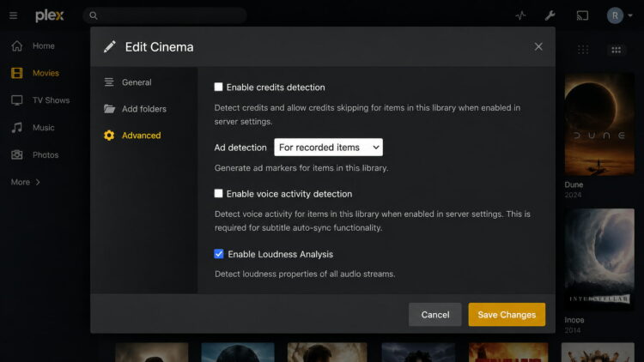Image resolution: width=644 pixels, height=362 pixels.
Task: Click the Music note icon
Action: 17,128
